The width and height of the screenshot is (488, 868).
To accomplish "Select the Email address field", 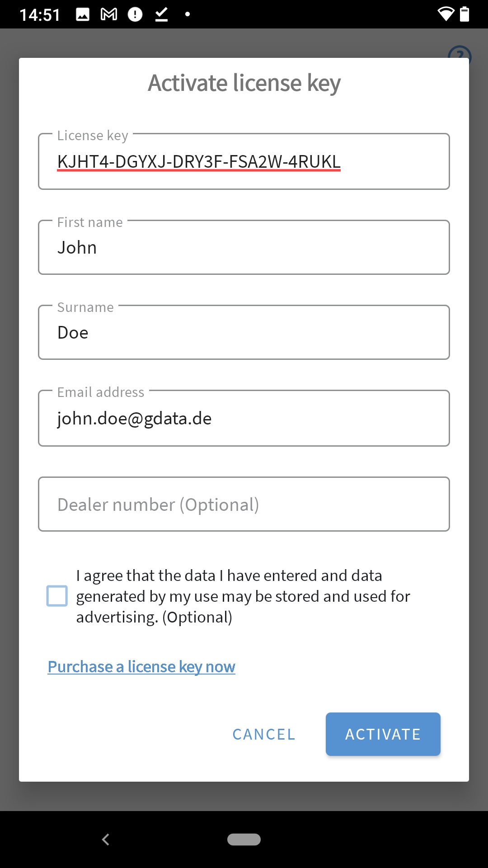I will 244,418.
